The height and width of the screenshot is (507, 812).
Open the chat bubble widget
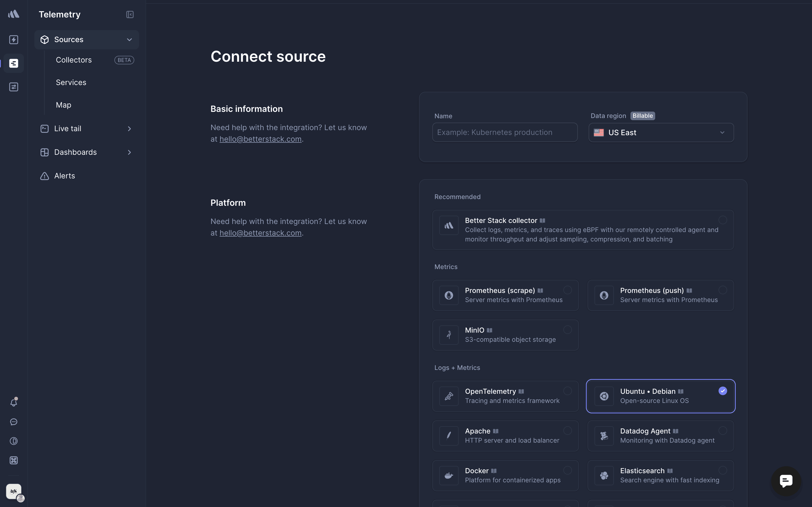(786, 481)
